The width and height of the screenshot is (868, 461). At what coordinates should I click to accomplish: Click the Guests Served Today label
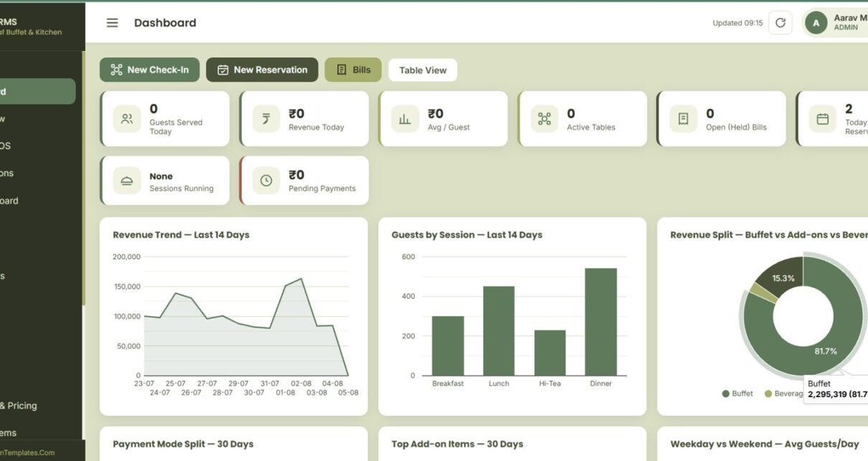[176, 127]
